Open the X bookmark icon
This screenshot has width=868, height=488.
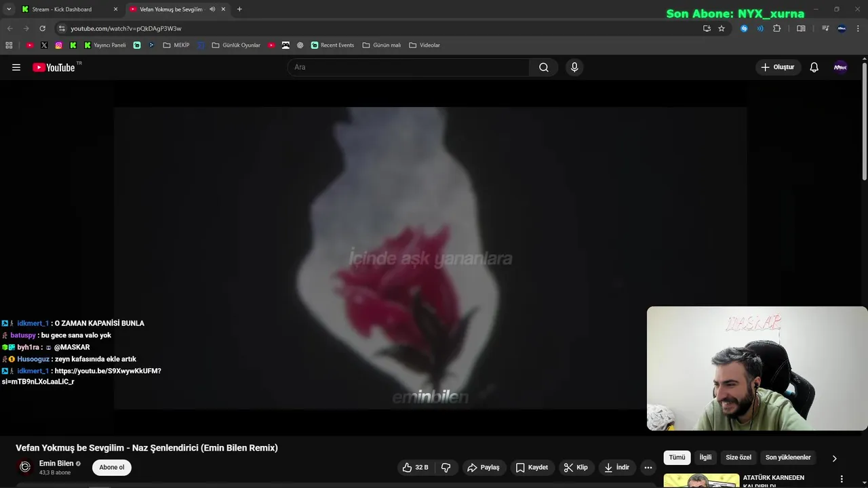tap(44, 45)
